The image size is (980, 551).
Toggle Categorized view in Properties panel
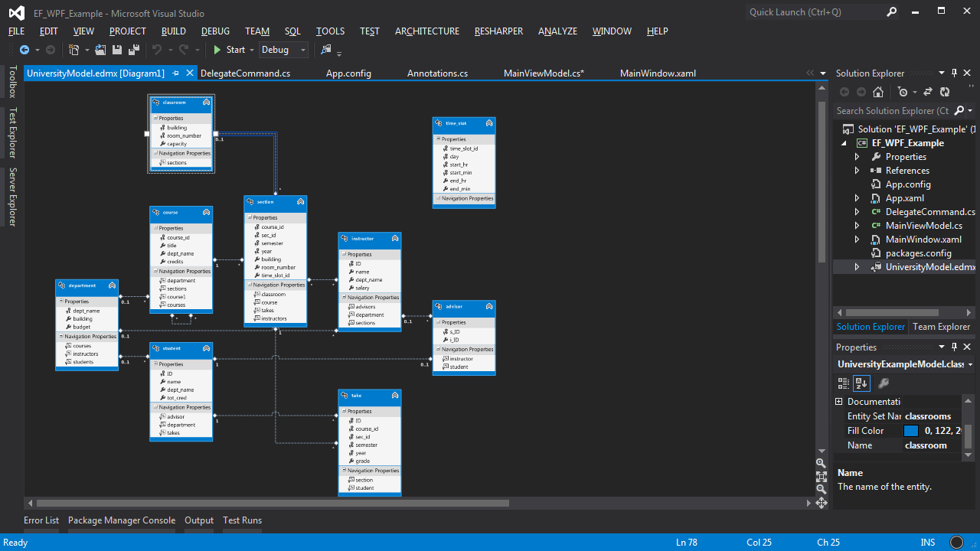click(844, 383)
